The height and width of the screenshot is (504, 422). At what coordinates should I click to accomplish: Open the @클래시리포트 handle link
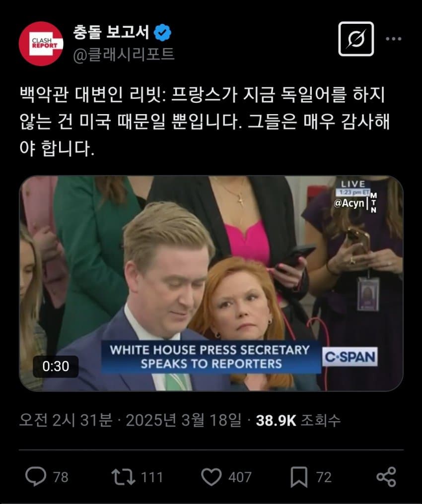pos(124,55)
